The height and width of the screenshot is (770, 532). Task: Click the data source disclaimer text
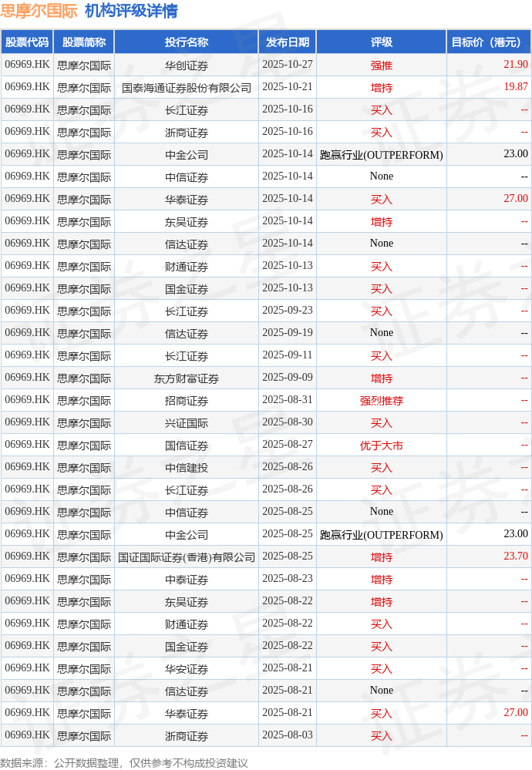click(124, 762)
